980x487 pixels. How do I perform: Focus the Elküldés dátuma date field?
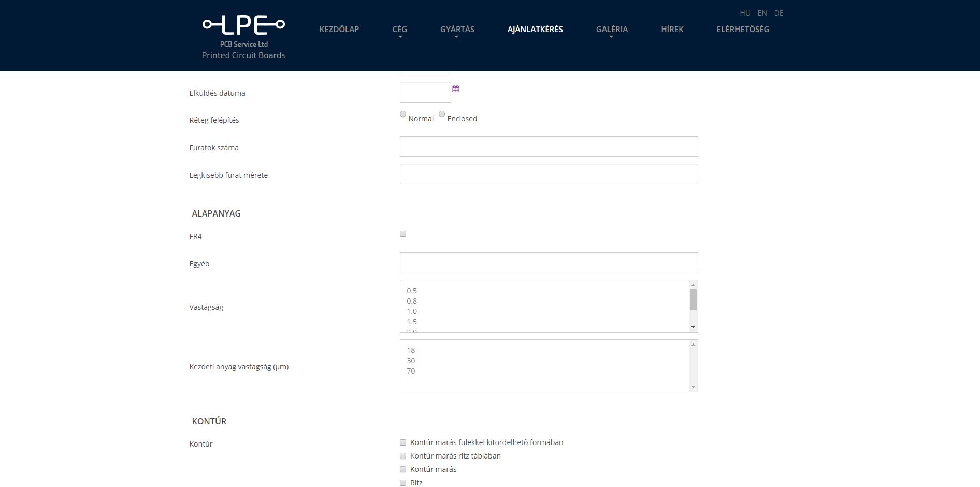tap(425, 92)
